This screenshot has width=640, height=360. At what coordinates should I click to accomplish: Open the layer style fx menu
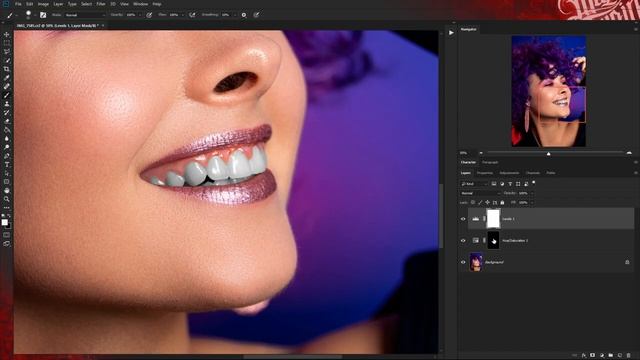(584, 356)
